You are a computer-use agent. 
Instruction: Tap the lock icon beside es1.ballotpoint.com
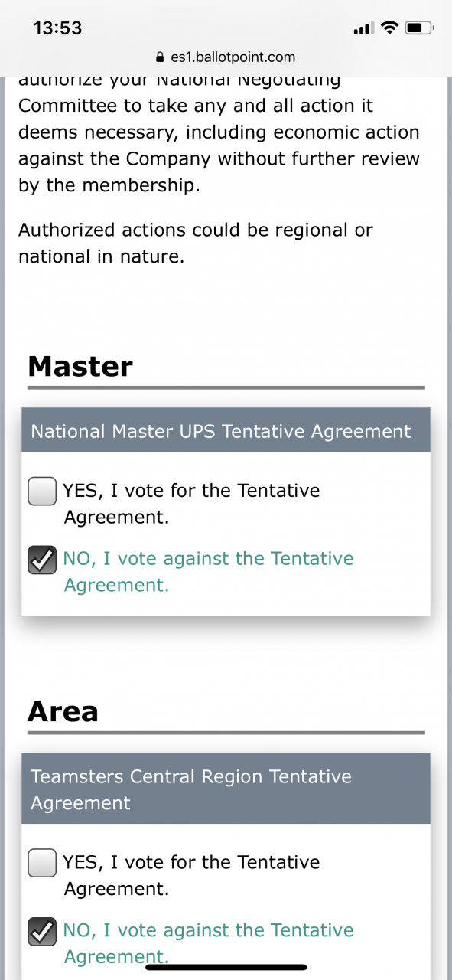click(160, 57)
